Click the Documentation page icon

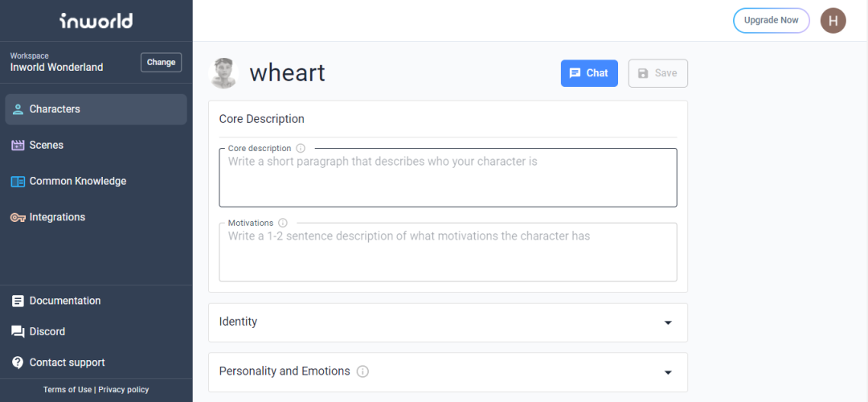click(18, 301)
